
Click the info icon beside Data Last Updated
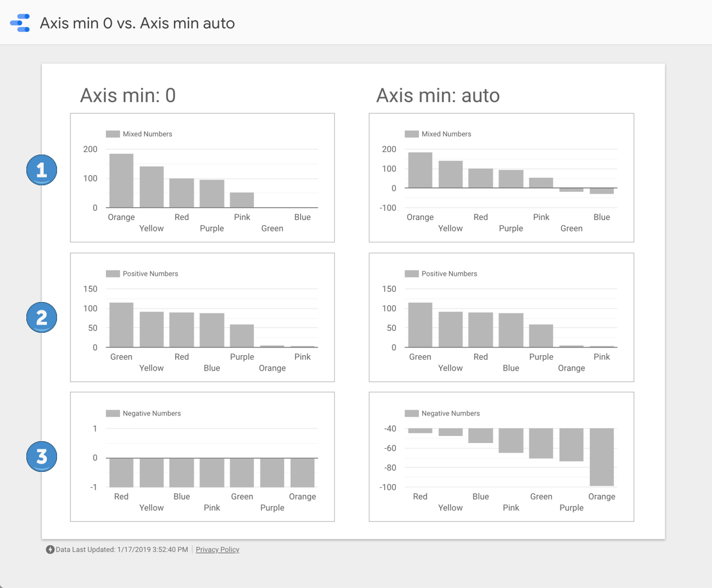[x=49, y=550]
